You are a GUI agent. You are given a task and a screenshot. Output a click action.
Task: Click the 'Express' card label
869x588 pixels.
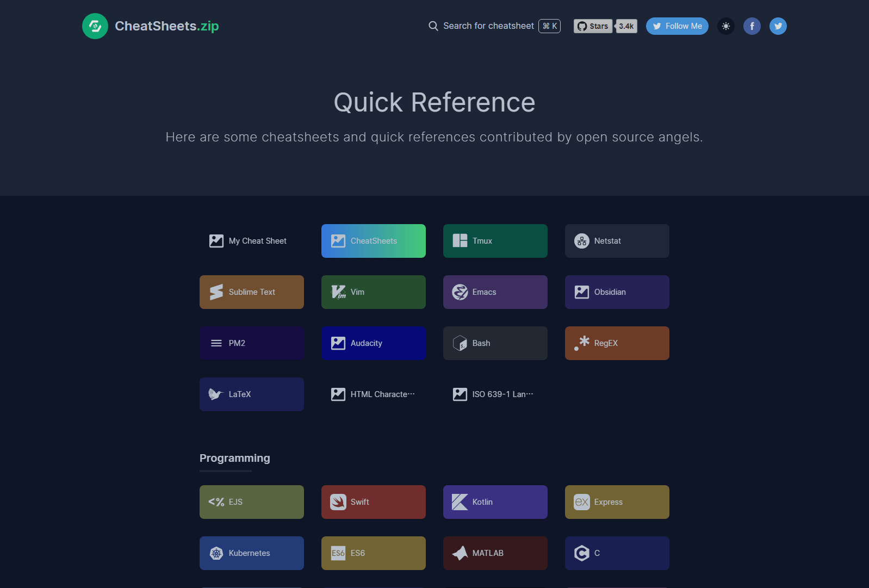click(609, 502)
